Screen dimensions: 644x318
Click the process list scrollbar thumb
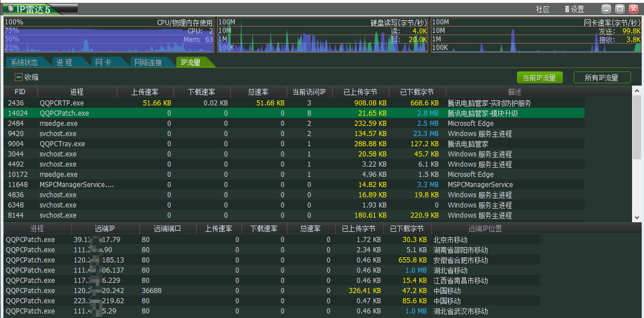click(637, 127)
